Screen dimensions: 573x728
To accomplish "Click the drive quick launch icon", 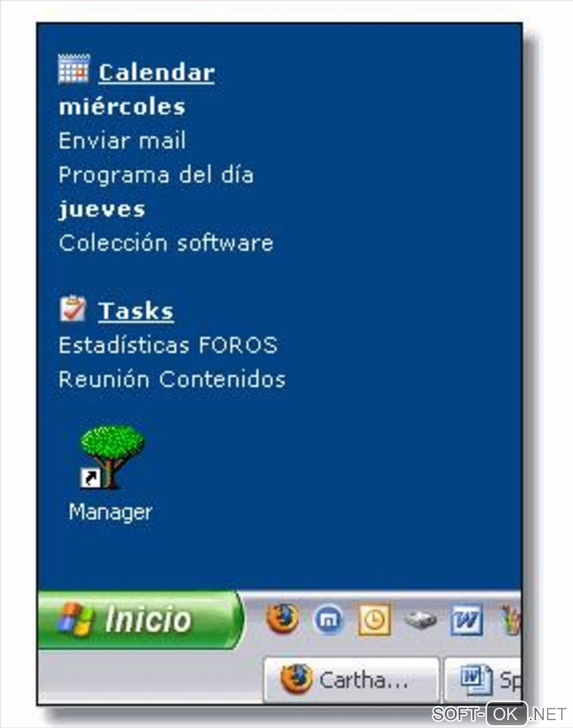I will tap(421, 621).
